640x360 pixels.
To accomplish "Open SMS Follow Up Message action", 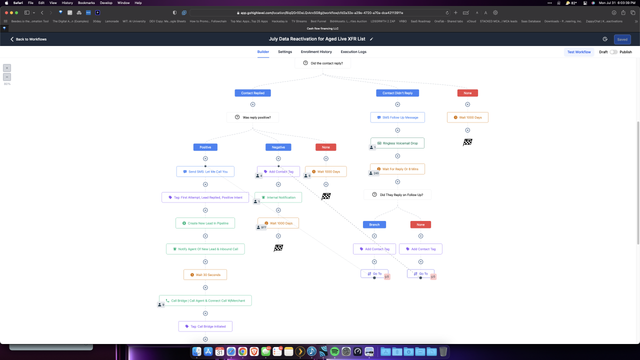I will click(398, 118).
